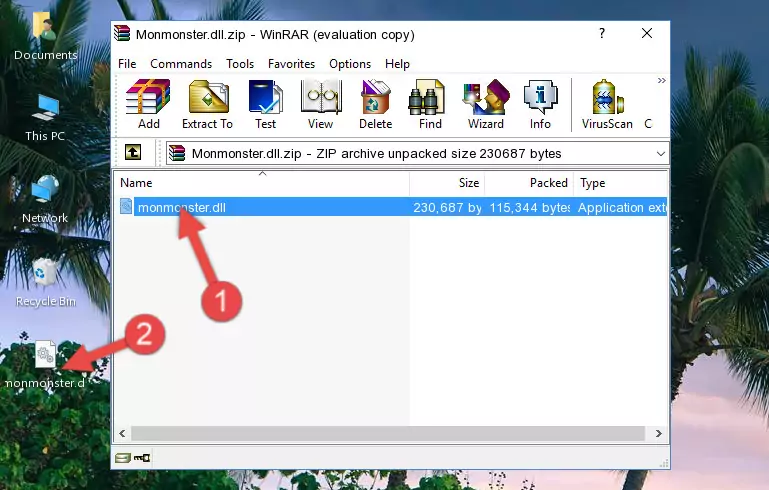This screenshot has height=490, width=769.
Task: Open the Commands menu
Action: click(x=181, y=64)
